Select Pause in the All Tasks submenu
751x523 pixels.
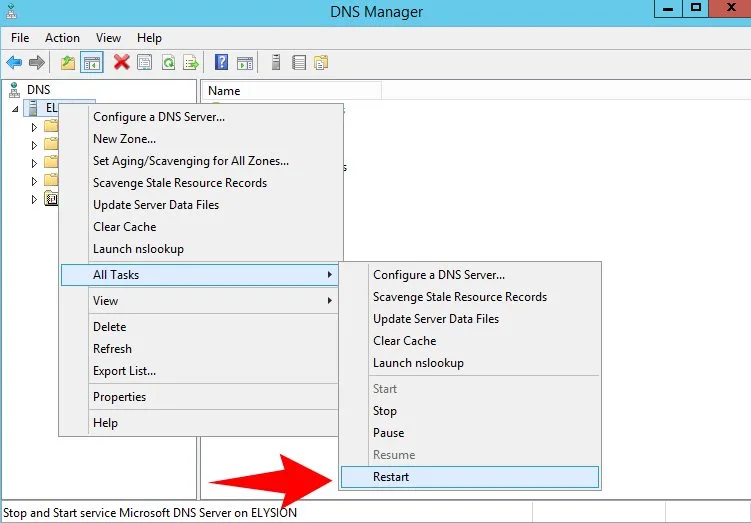click(389, 433)
